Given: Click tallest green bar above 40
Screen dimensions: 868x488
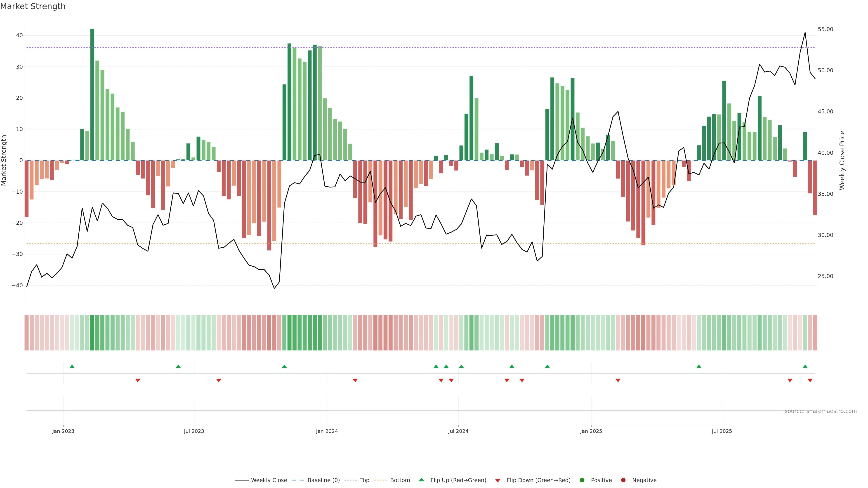Looking at the screenshot, I should tap(92, 94).
